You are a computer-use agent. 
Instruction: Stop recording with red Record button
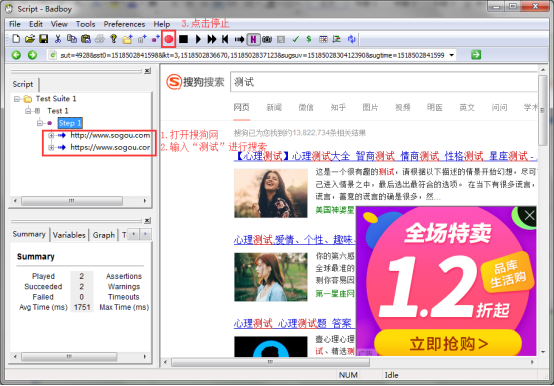pos(169,39)
